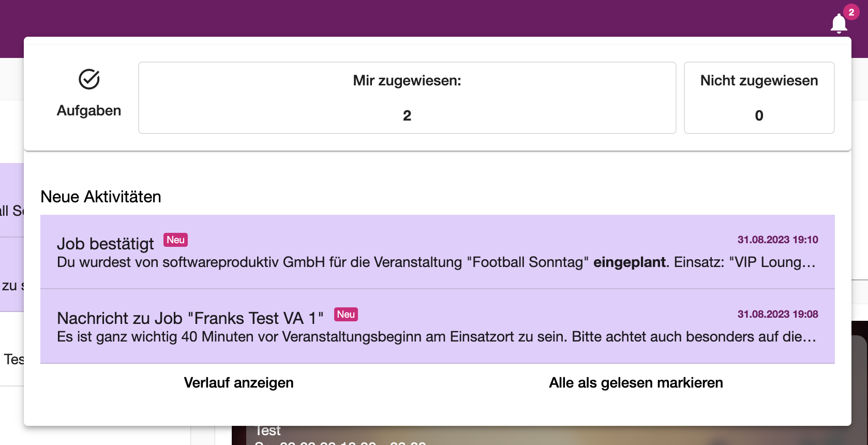Click the Neue Aktivitäten heading
868x445 pixels.
pos(101,197)
